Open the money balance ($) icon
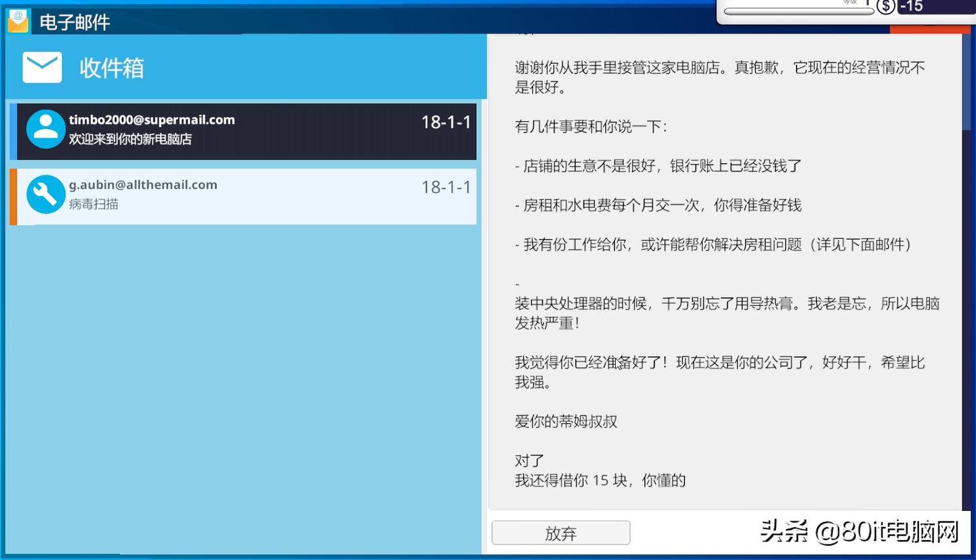Screen dimensions: 976x560 pos(886,7)
